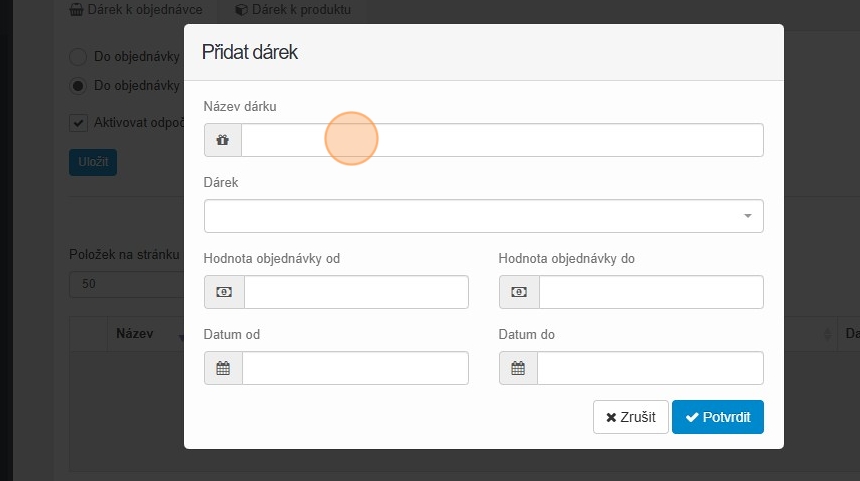The image size is (860, 481).
Task: Click the gift icon beside Název dárku
Action: coord(223,141)
